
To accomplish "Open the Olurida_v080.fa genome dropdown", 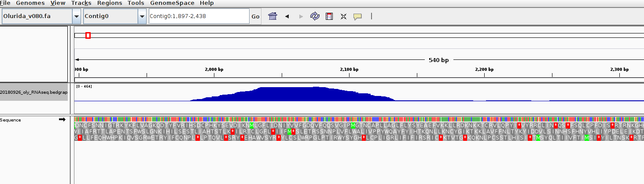I will (77, 16).
